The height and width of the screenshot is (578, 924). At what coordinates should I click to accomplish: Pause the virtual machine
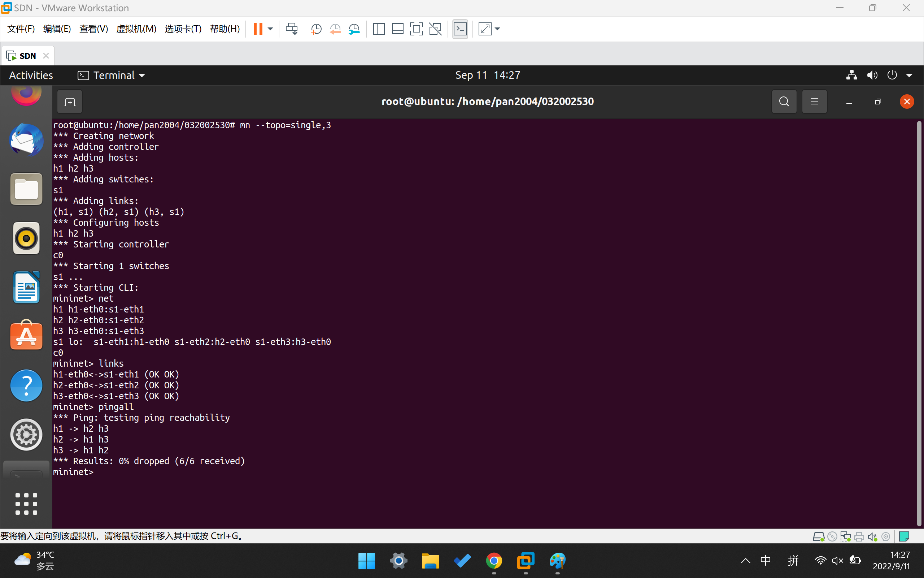(258, 29)
